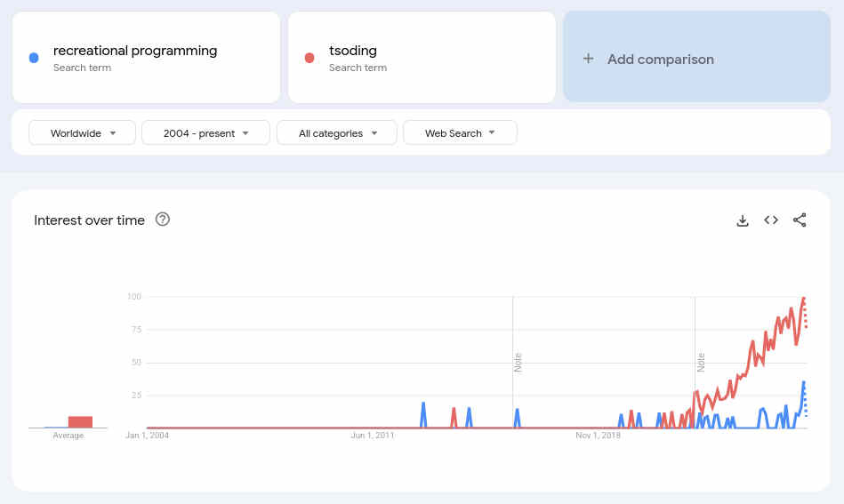This screenshot has height=504, width=844.
Task: Click the plus icon to add comparison
Action: coord(588,59)
